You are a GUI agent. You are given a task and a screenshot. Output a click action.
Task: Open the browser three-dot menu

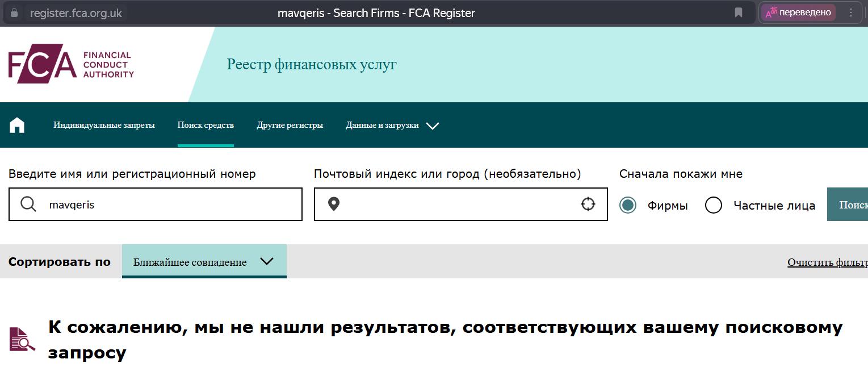(x=851, y=12)
